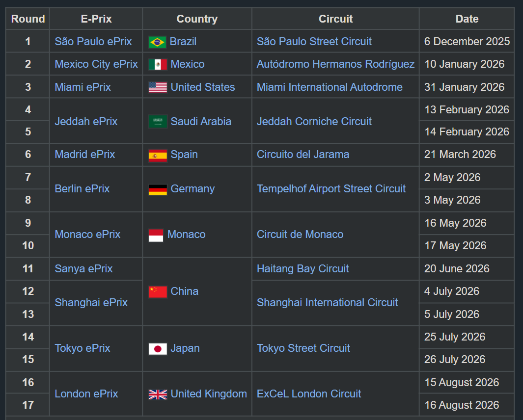Click the Brazil flag icon
The height and width of the screenshot is (420, 523).
(157, 42)
